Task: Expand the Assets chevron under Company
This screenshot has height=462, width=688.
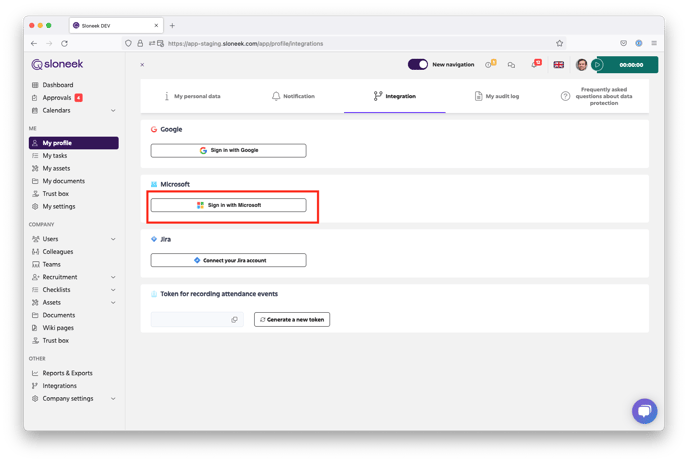Action: point(113,303)
